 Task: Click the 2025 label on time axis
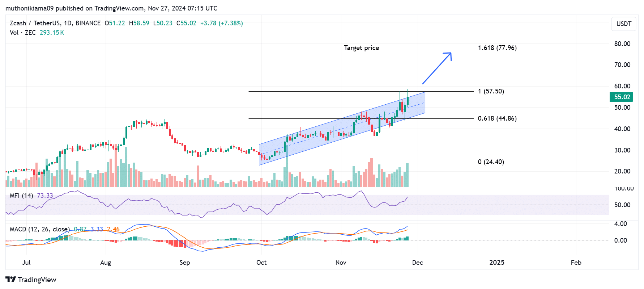coord(497,263)
